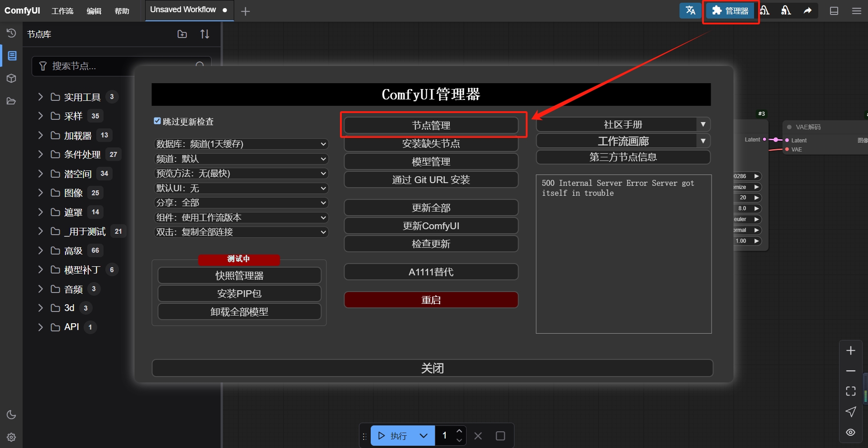Expand the 图像 folder
The height and width of the screenshot is (448, 868).
pos(40,193)
